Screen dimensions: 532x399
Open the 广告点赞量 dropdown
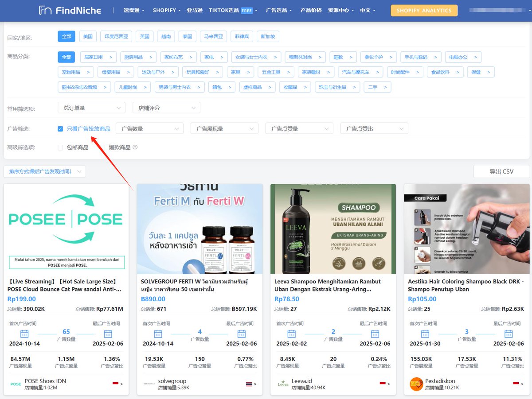click(299, 128)
